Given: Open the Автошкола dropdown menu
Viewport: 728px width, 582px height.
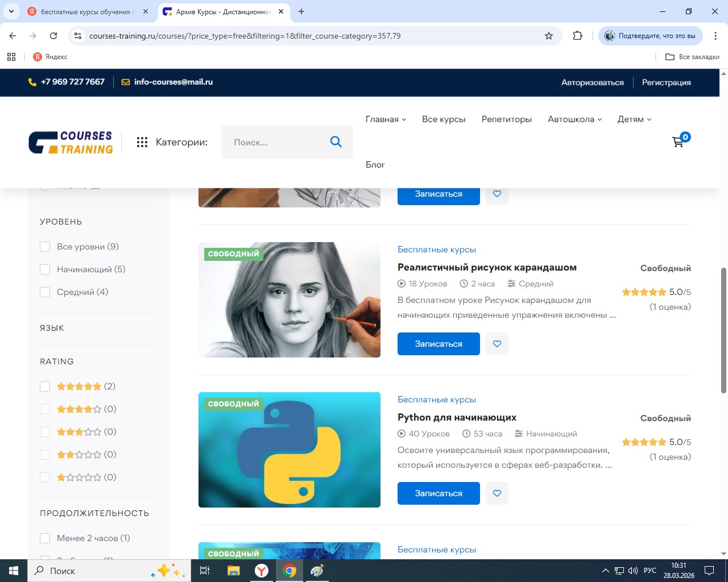Looking at the screenshot, I should (x=574, y=119).
